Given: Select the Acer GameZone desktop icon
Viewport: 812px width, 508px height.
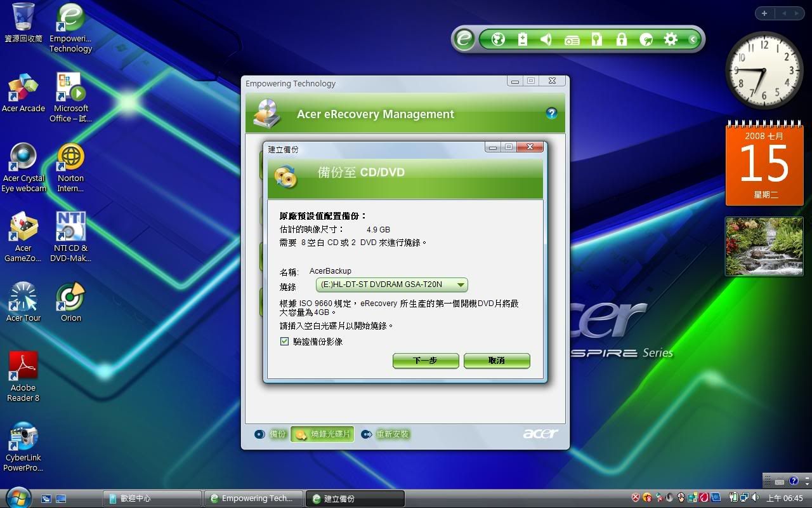Looking at the screenshot, I should tap(23, 237).
